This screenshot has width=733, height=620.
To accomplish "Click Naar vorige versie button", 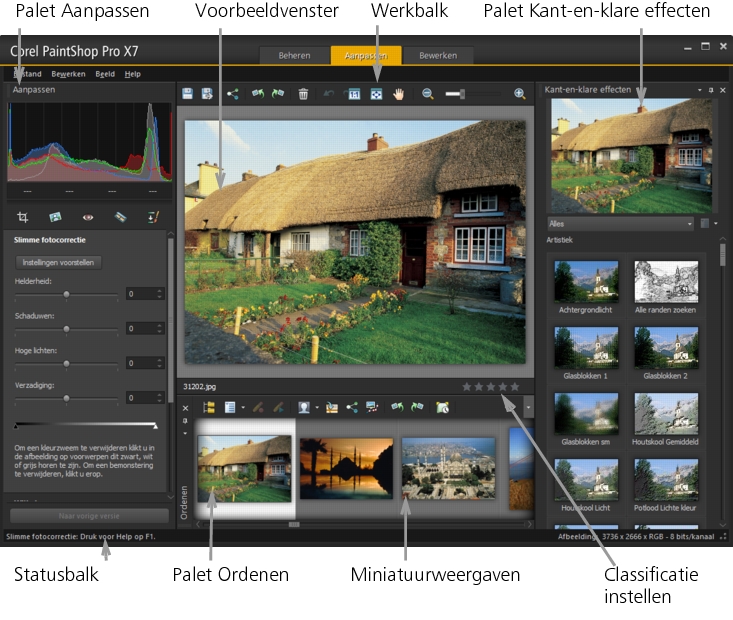I will (x=89, y=516).
